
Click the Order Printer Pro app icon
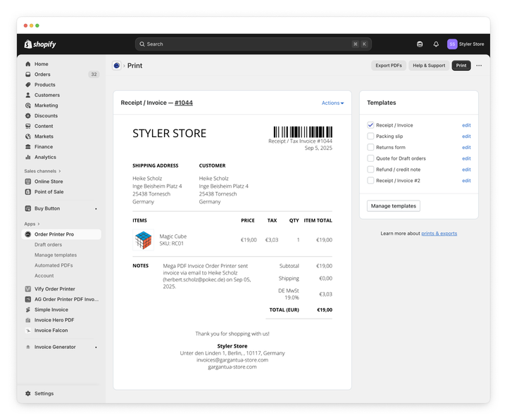pyautogui.click(x=28, y=234)
